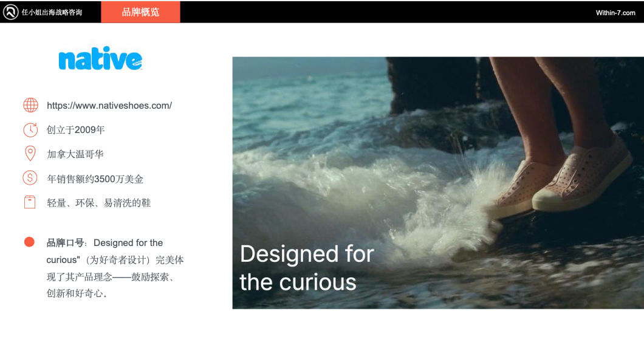Viewport: 644px width, 362px height.
Task: Click the globe icon beside the website URL
Action: 30,105
